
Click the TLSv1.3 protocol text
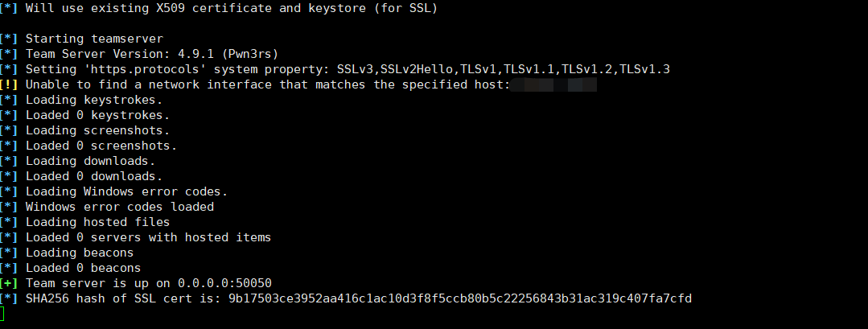pyautogui.click(x=645, y=69)
